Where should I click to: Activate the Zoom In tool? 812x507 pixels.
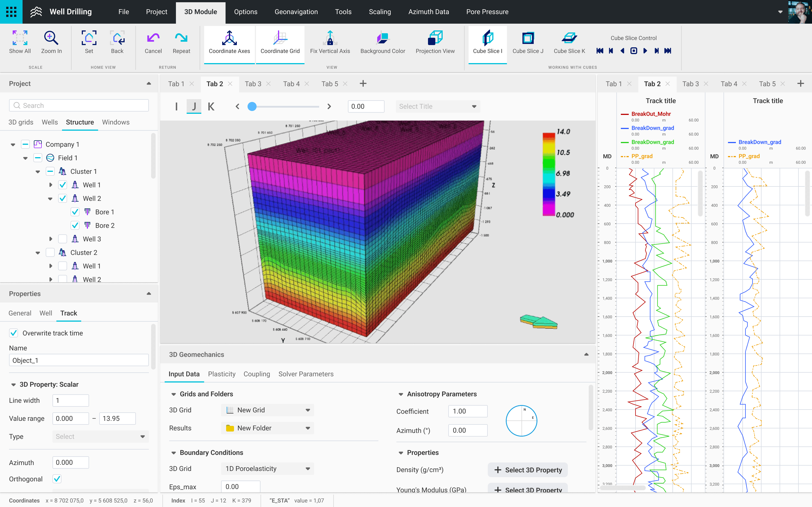51,38
